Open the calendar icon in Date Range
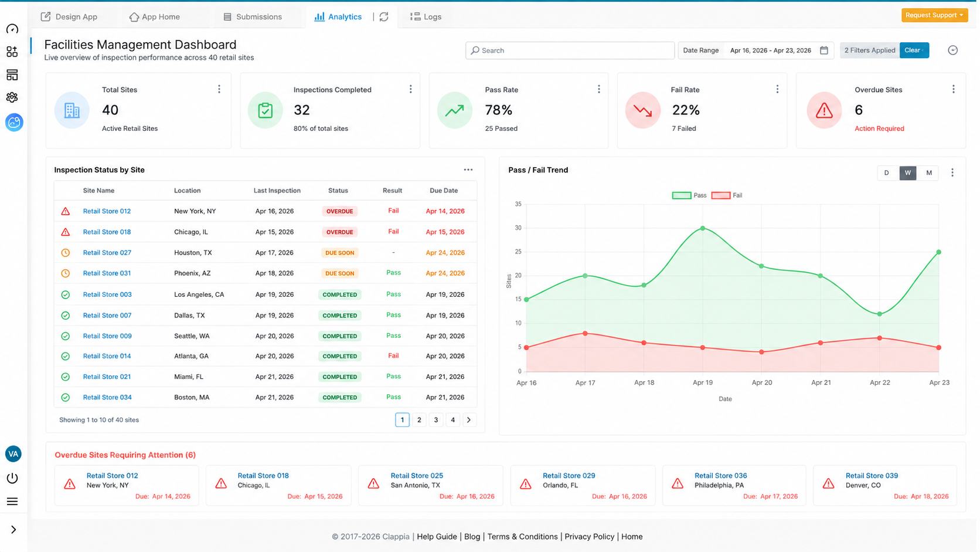980x552 pixels. (824, 50)
